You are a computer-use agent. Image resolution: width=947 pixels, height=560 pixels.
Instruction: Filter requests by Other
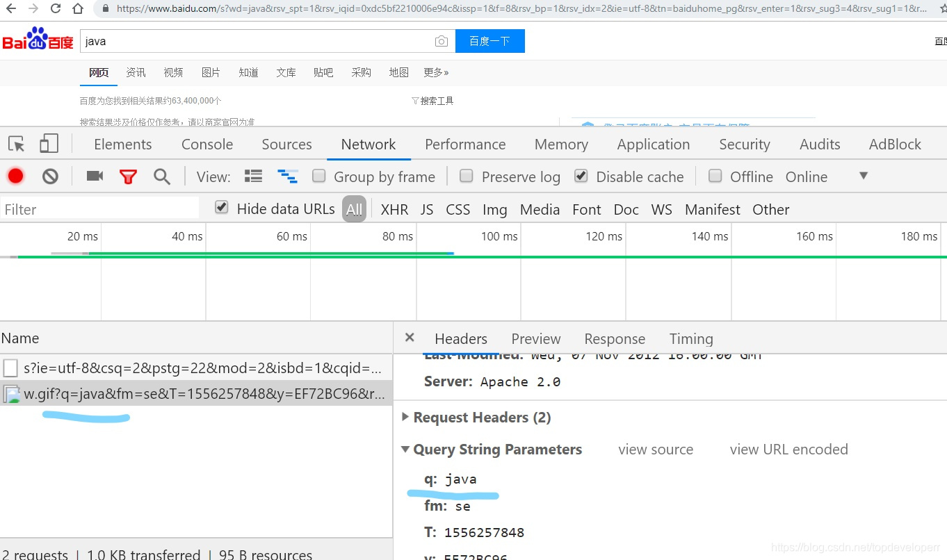(771, 210)
